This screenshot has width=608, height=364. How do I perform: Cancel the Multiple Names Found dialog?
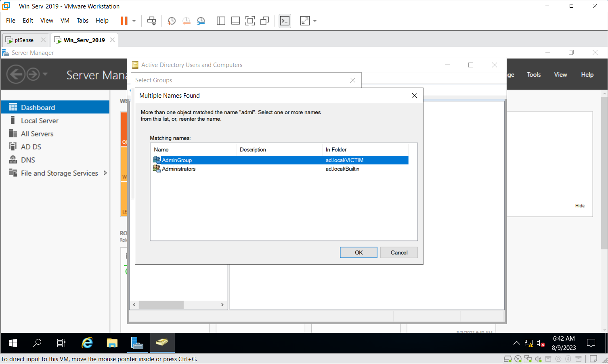tap(399, 253)
